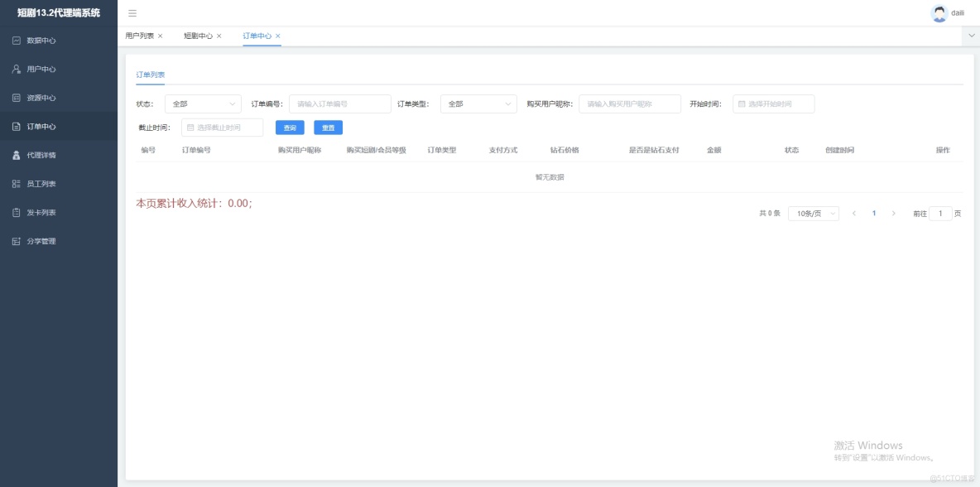
Task: Open the 10条/页 page size selector
Action: (x=813, y=213)
